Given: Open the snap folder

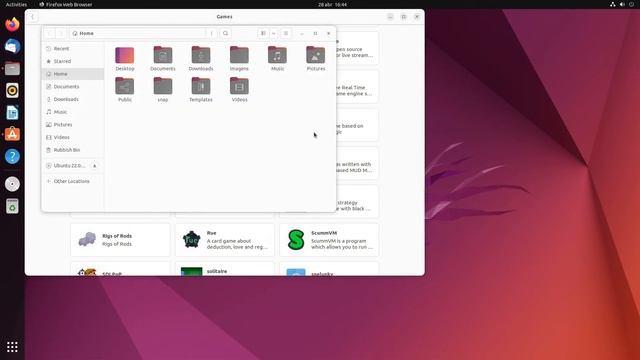Looking at the screenshot, I should click(x=162, y=90).
